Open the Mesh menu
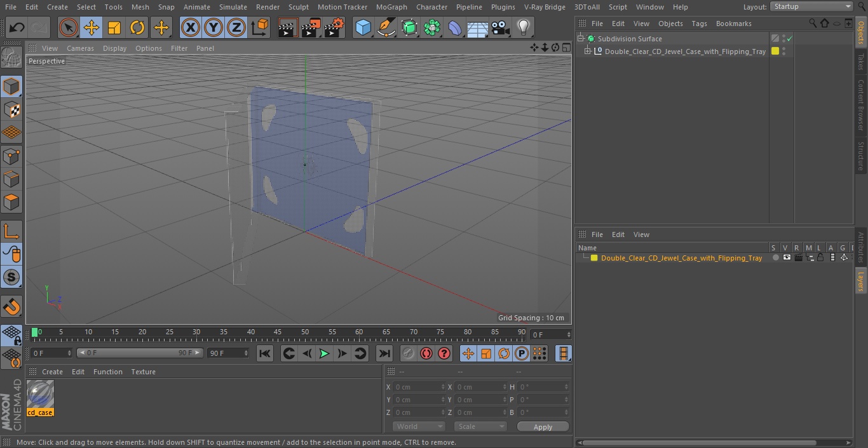The width and height of the screenshot is (868, 448). (140, 7)
